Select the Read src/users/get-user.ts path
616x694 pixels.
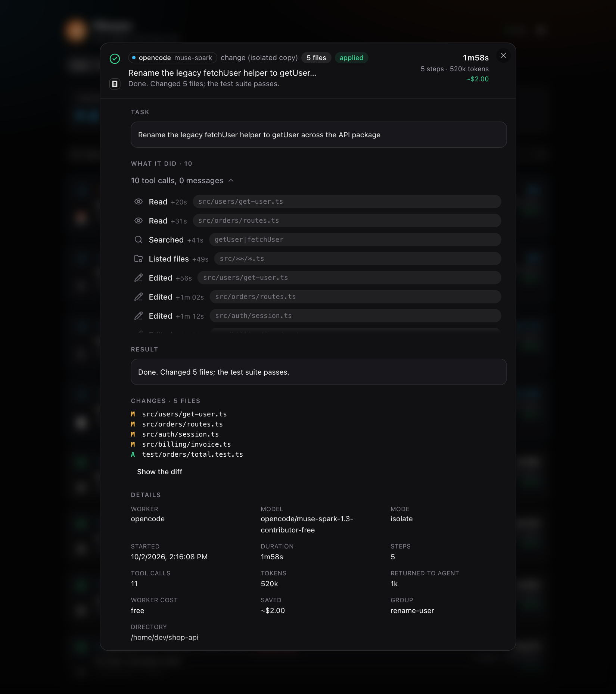pos(347,201)
